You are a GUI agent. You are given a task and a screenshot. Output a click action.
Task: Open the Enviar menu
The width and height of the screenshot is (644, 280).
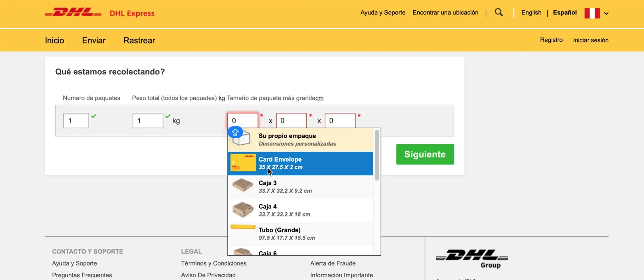(x=94, y=40)
